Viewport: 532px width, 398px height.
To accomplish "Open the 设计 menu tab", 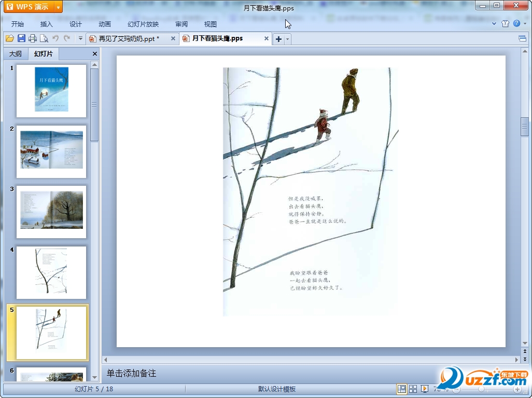I will click(75, 24).
